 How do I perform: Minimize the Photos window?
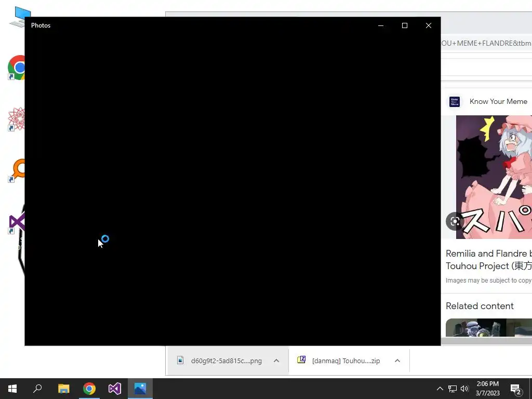381,25
